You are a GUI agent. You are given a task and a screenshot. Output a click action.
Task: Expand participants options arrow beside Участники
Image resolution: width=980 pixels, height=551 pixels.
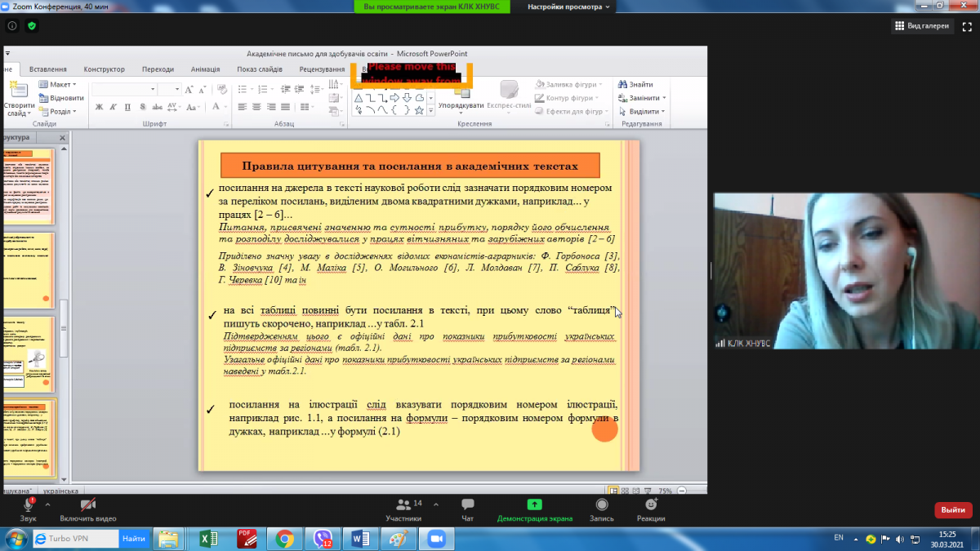435,504
